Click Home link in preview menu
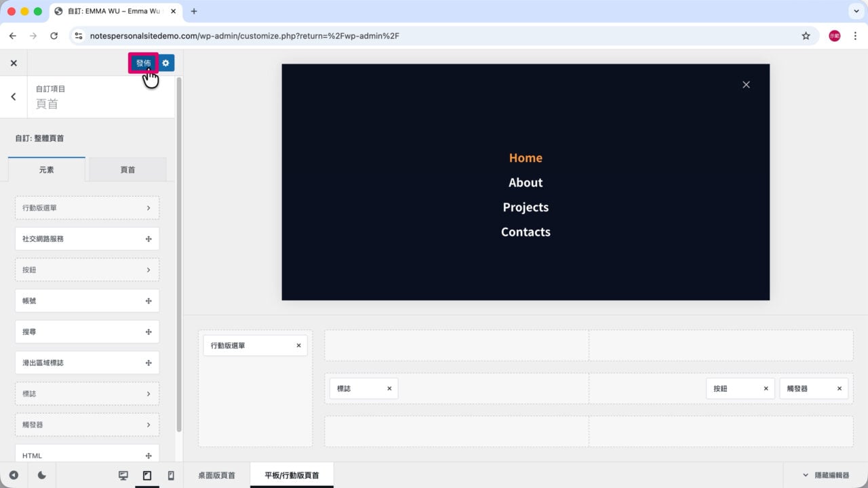This screenshot has width=868, height=488. (526, 158)
